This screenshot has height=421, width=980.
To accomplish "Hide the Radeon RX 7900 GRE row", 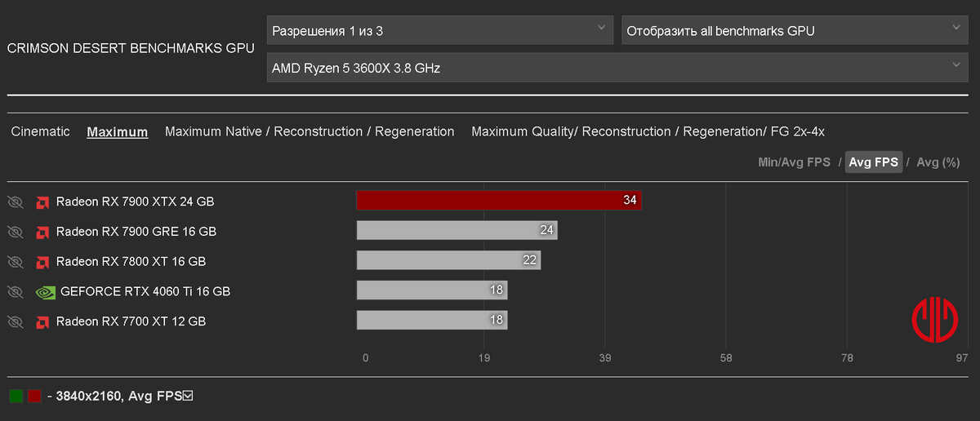I will tap(15, 232).
